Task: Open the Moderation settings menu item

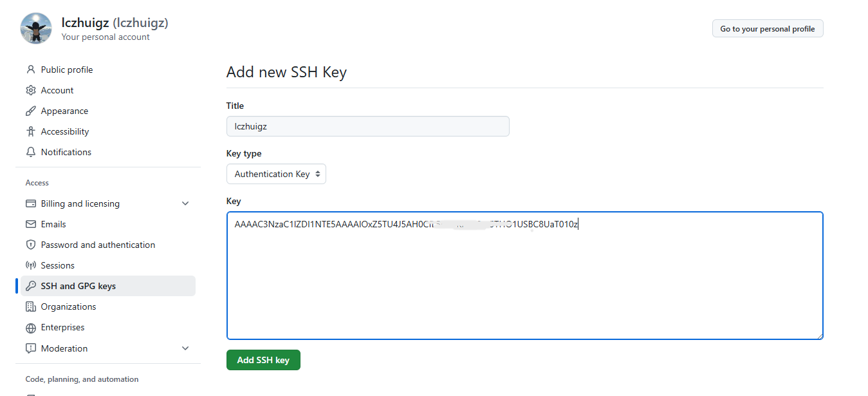Action: 64,348
